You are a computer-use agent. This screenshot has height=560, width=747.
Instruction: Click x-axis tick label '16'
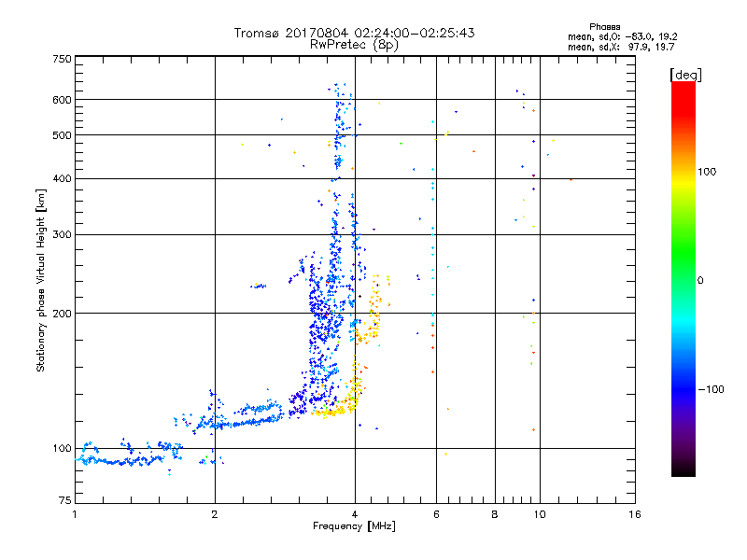[x=635, y=514]
